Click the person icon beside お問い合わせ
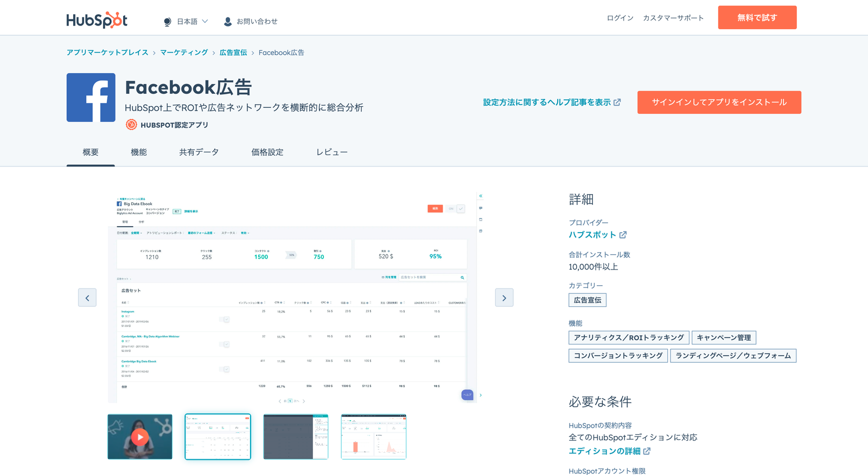868x475 pixels. click(x=228, y=22)
